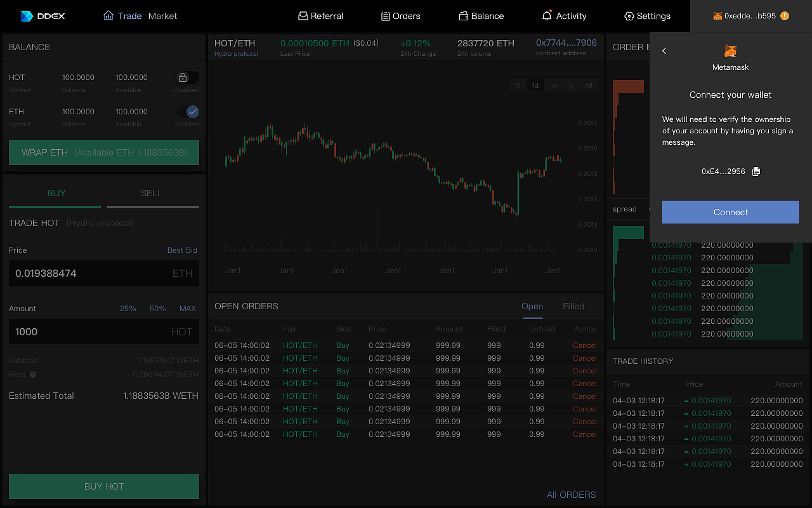Copy wallet address 0xE4...2956
The image size is (812, 508).
[x=756, y=171]
